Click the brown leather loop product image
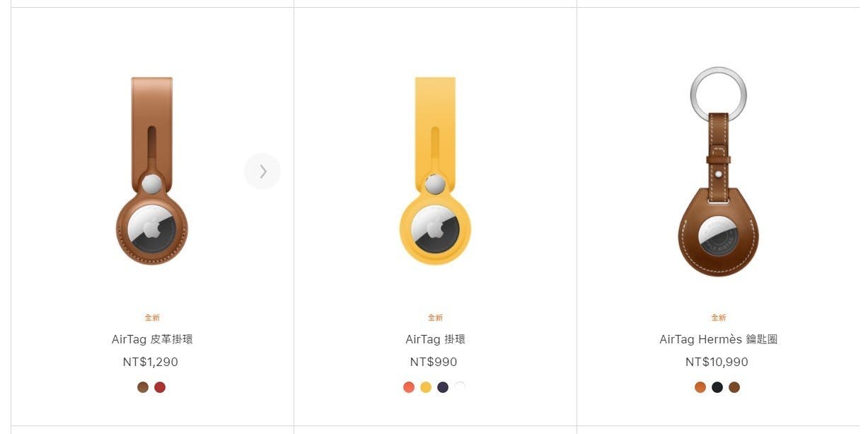The image size is (868, 434). coord(152,171)
